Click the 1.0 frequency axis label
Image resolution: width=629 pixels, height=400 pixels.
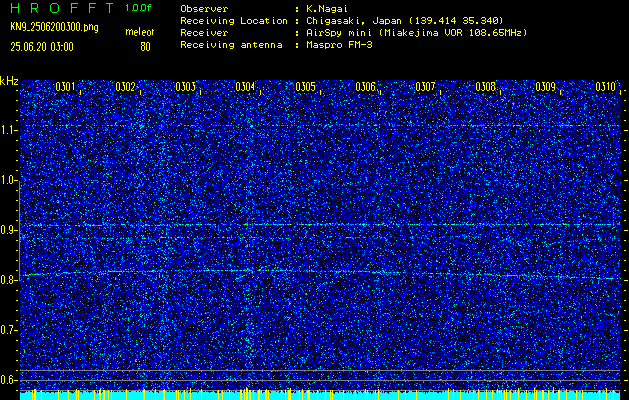[8, 181]
